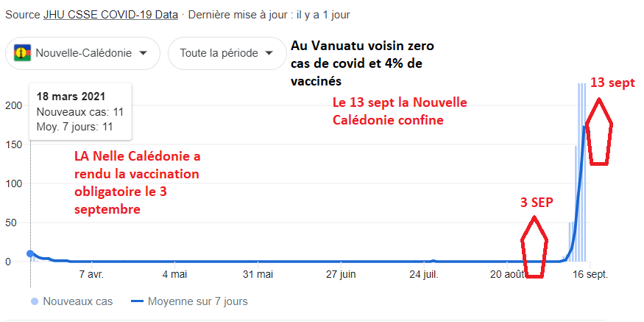Click the 4 mai axis label

coord(174,274)
